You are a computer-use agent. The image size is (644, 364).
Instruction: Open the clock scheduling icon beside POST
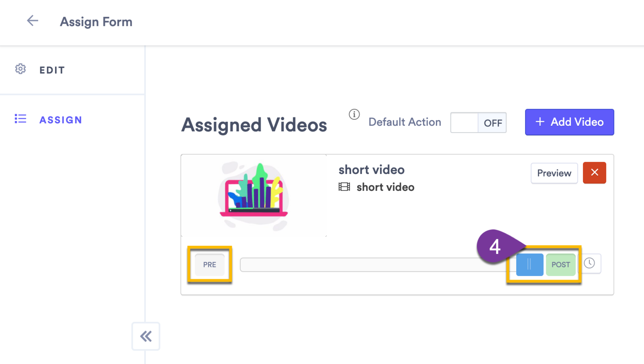(590, 263)
